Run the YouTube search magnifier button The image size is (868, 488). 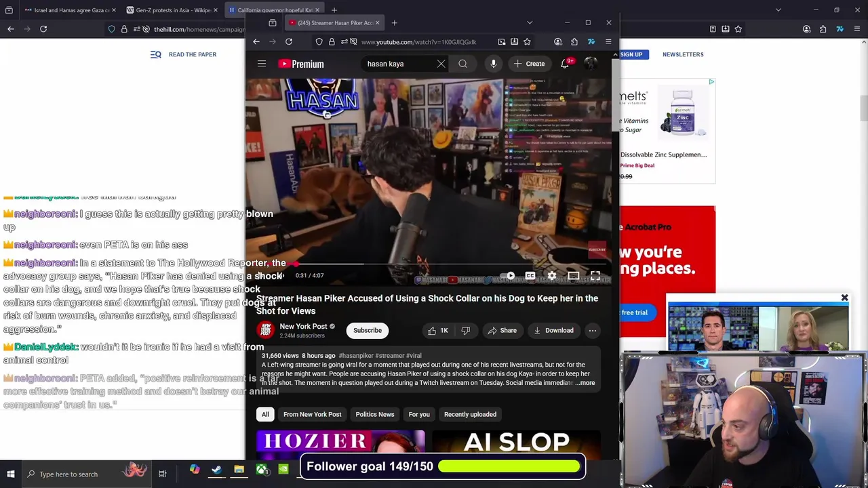tap(462, 64)
